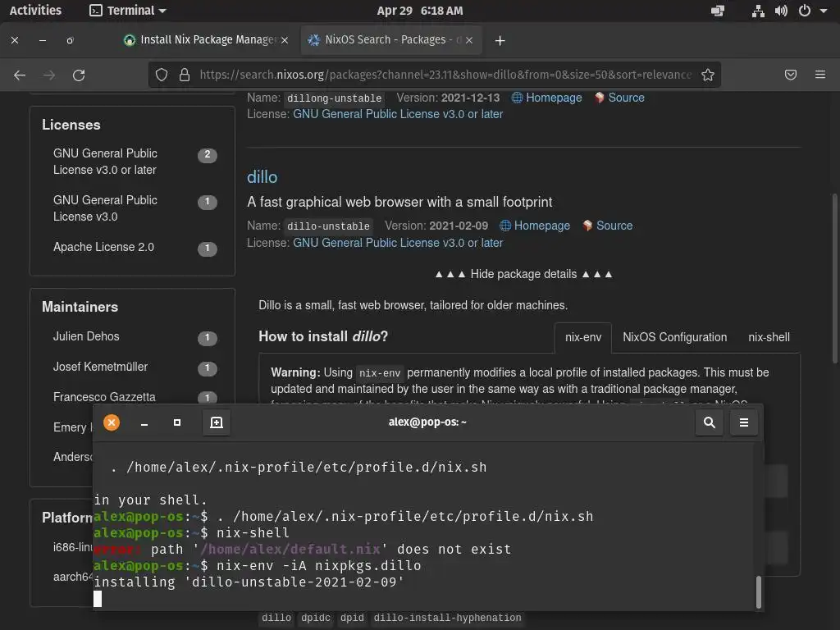Open the Terminal app menu dropdown
The image size is (840, 630).
[127, 10]
